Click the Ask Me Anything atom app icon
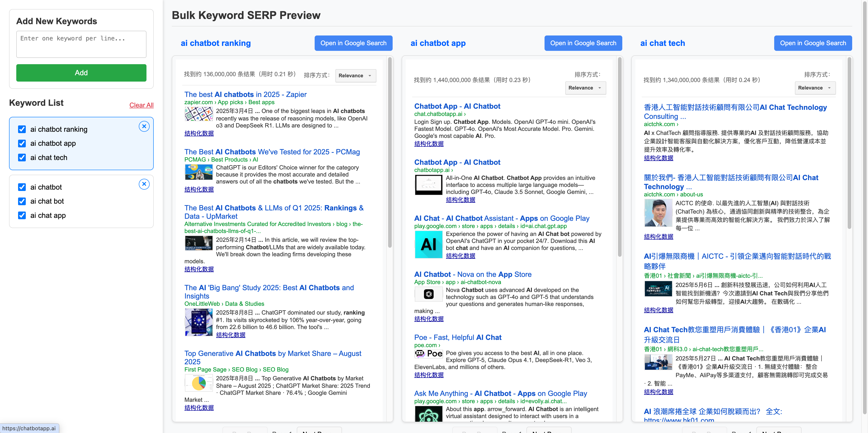 click(428, 414)
